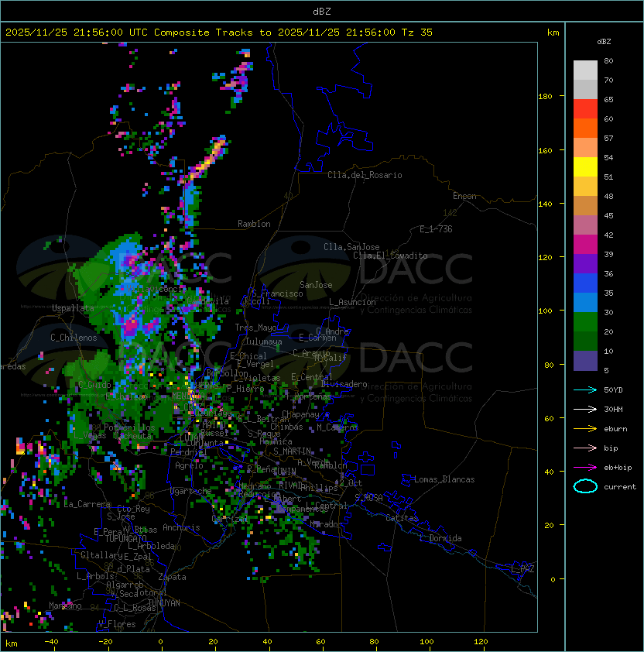Pick the dark green 10-20 dBZ swatch
This screenshot has width=644, height=652.
585,341
